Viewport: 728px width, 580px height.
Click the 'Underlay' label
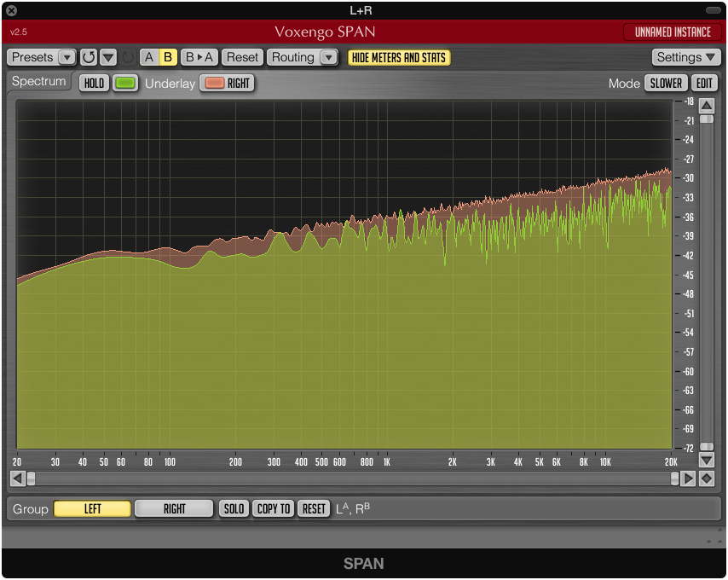170,84
